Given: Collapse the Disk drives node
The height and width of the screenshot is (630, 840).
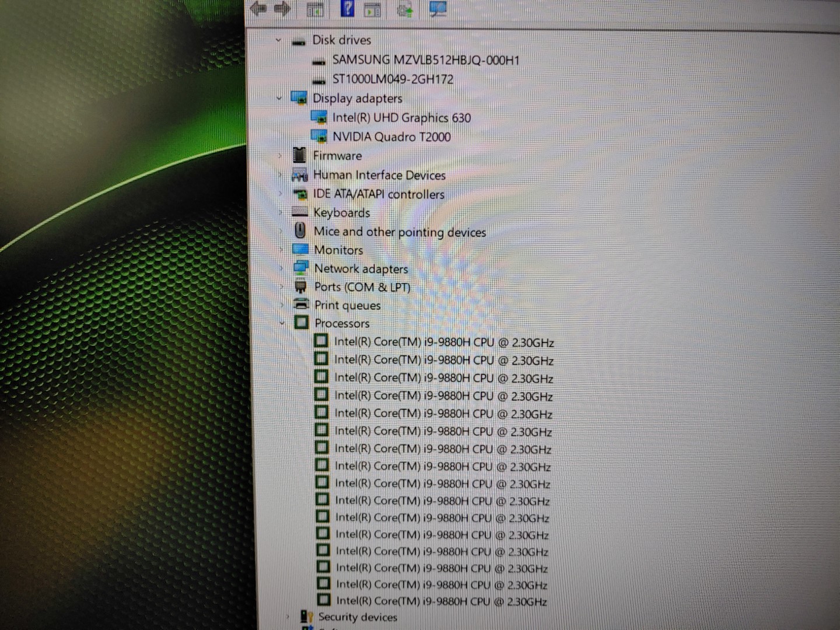Looking at the screenshot, I should click(x=278, y=40).
